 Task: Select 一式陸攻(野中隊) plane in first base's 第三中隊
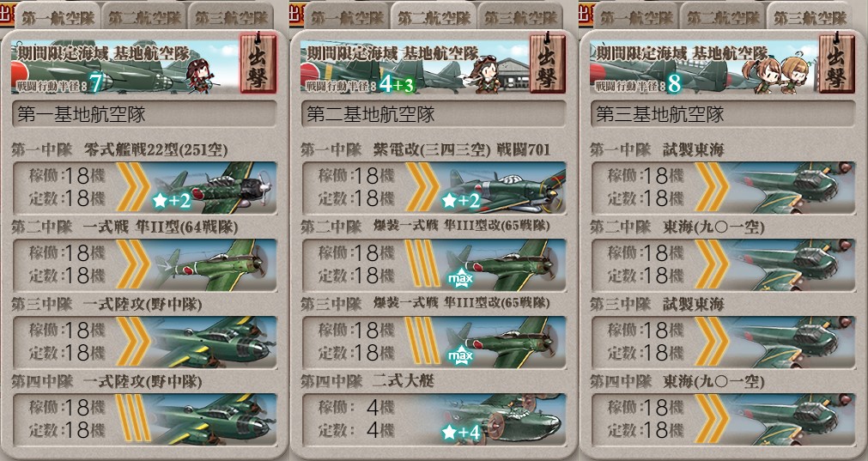tap(213, 342)
